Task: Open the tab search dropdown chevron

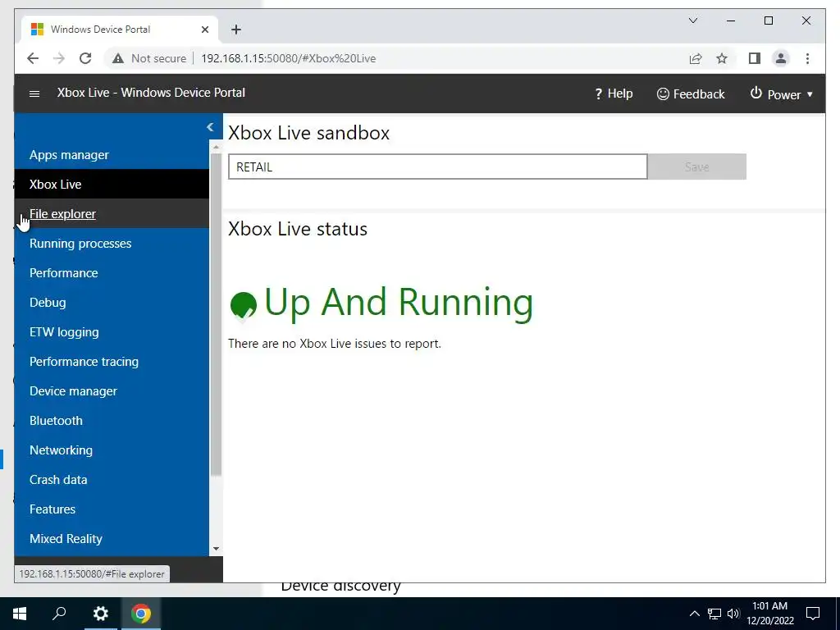Action: click(692, 21)
